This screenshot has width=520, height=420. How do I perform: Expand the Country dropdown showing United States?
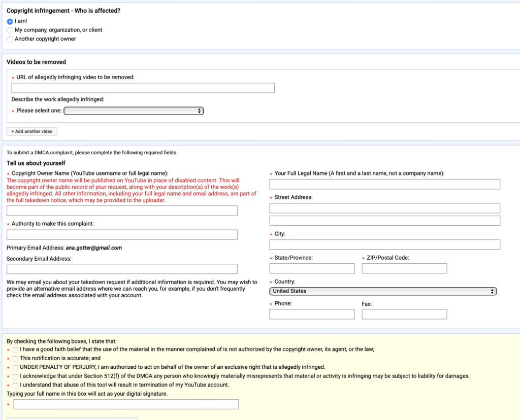[x=383, y=291]
